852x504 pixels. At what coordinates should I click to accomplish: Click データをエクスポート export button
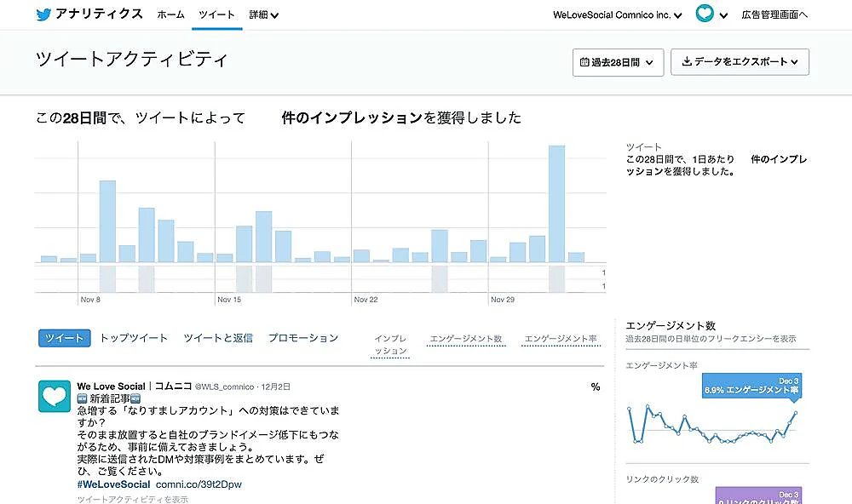click(740, 62)
